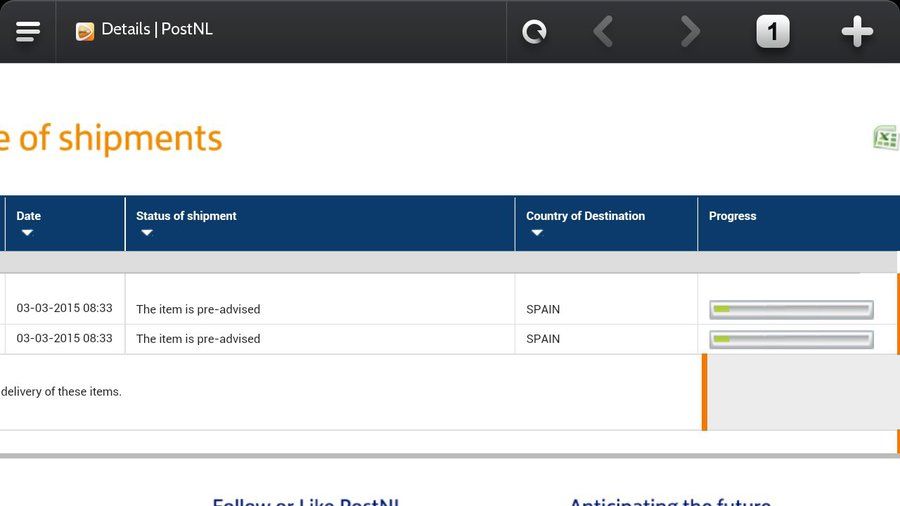Sort by the Country of Destination arrow
900x506 pixels.
(537, 232)
